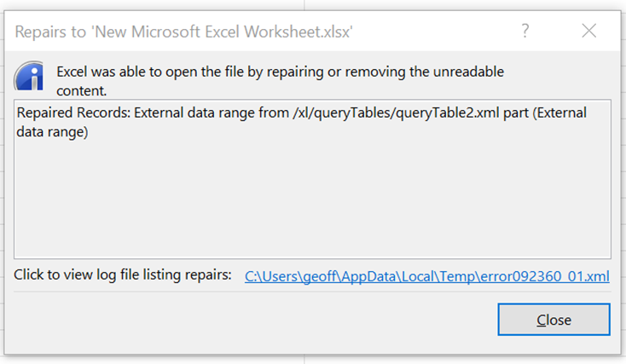Click the 'Repairs to' dialog title text
This screenshot has width=626, height=364.
click(x=183, y=32)
